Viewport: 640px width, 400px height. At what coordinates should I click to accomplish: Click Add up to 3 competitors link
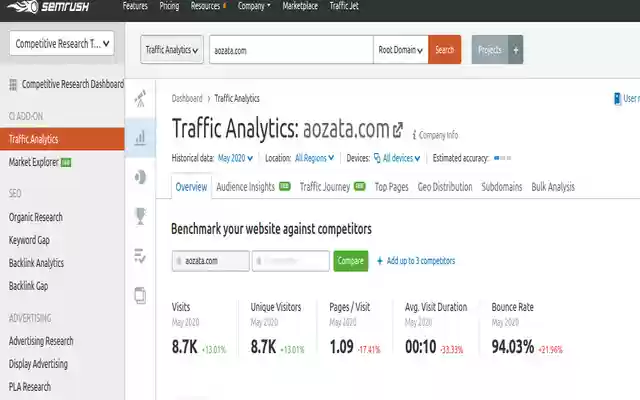420,261
